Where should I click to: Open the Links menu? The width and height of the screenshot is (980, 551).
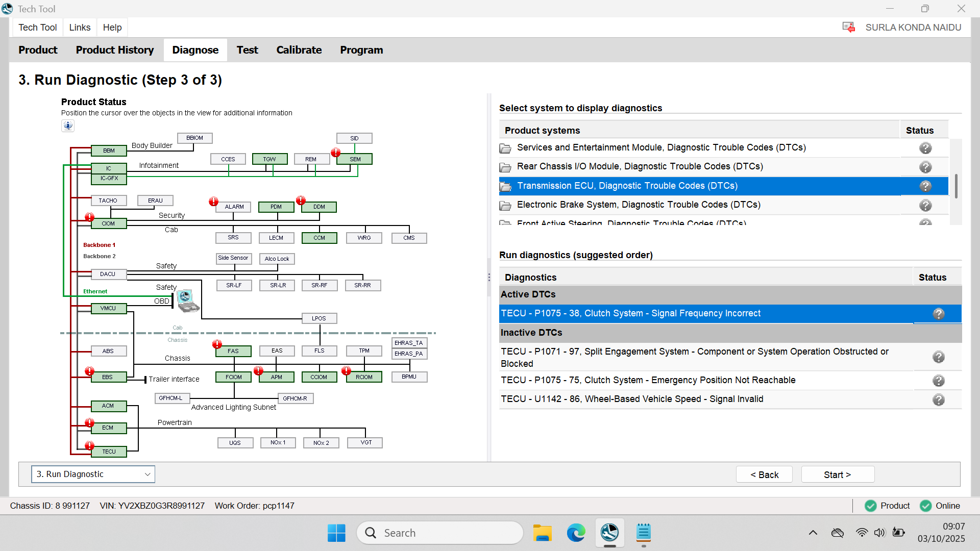80,28
